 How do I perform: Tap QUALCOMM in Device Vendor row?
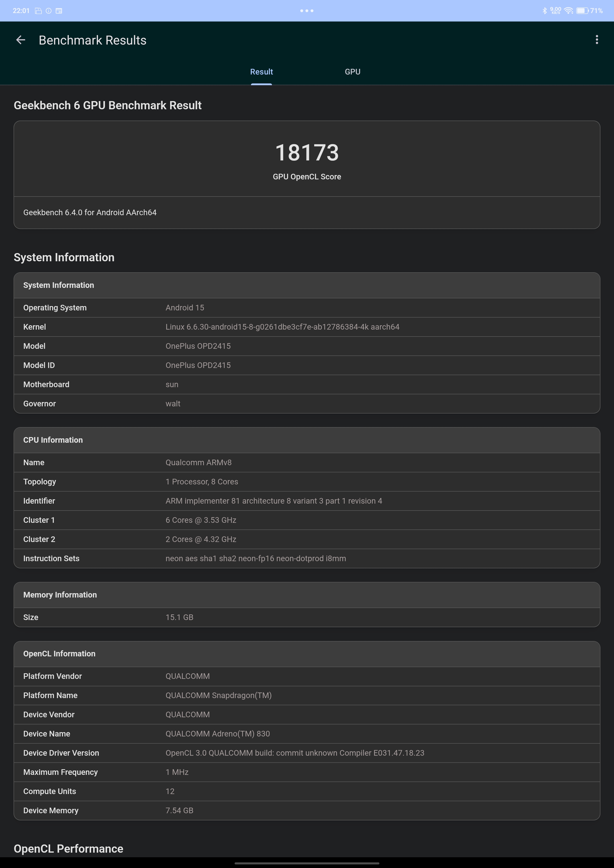188,714
